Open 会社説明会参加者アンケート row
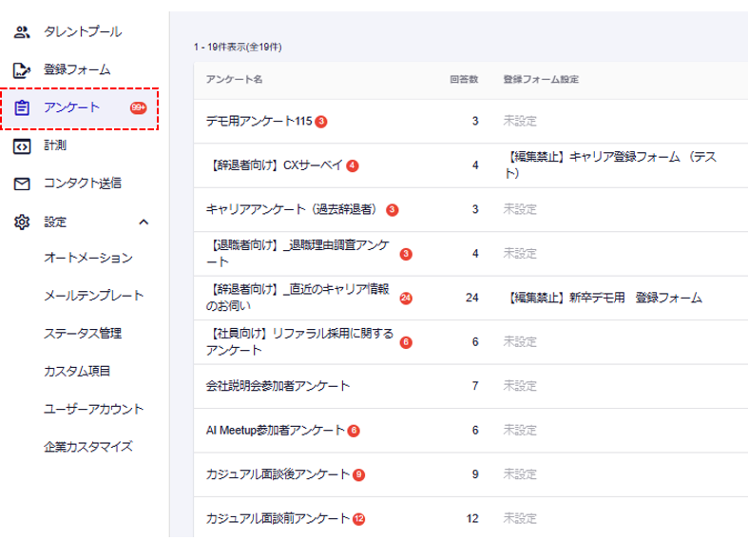The width and height of the screenshot is (748, 560). pos(278,386)
